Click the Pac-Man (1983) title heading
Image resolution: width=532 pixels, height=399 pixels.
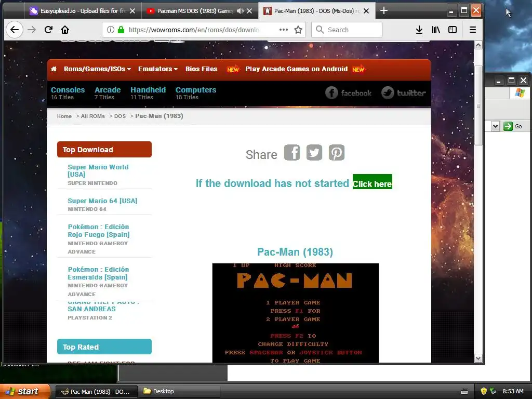point(295,252)
